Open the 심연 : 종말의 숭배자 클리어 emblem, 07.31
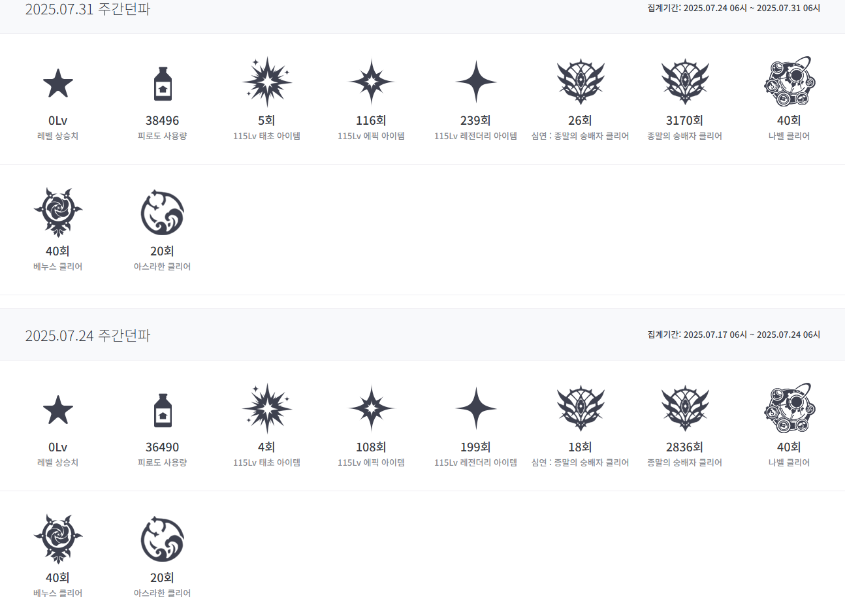The image size is (845, 616). point(581,82)
